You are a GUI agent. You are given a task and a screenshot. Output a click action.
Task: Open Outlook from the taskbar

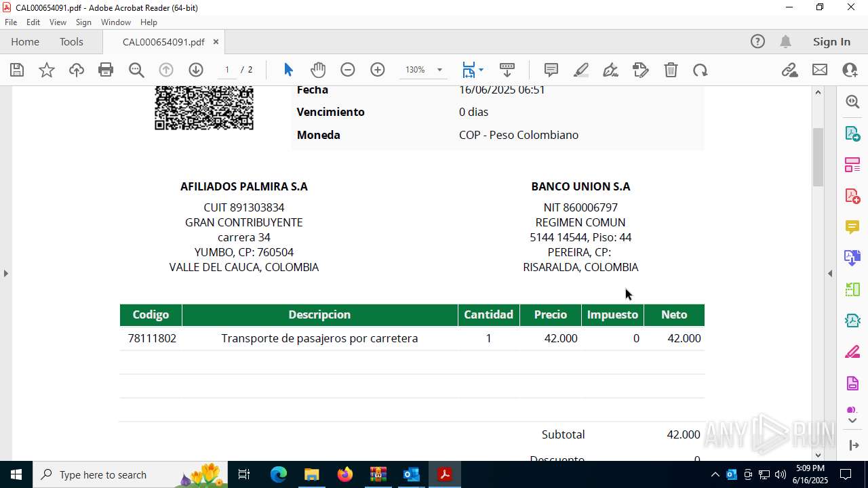[x=412, y=474]
